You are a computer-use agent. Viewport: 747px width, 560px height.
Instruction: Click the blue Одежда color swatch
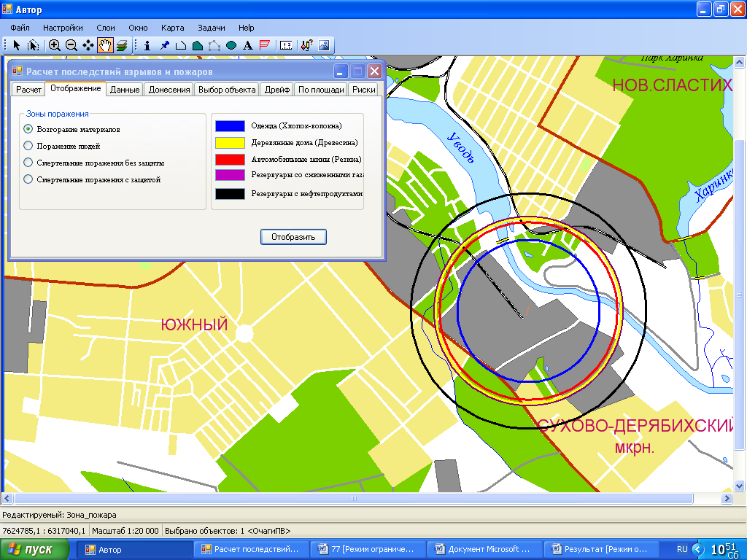click(x=230, y=125)
